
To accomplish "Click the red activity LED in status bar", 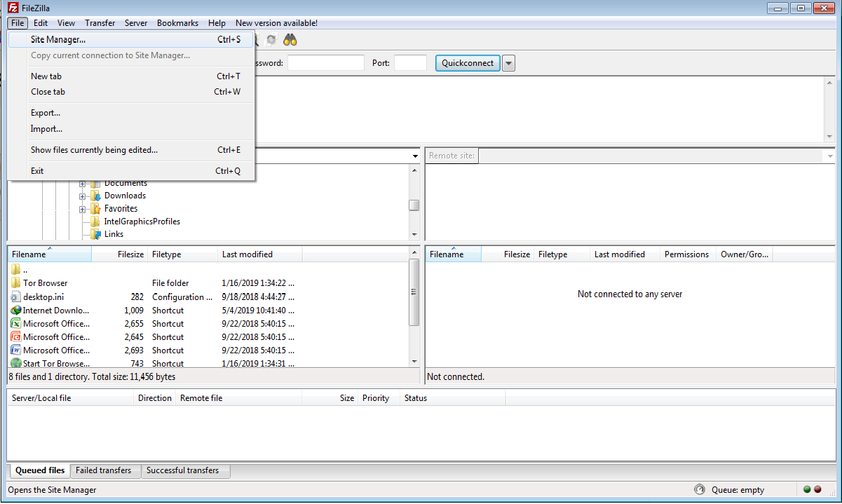I will (x=817, y=489).
